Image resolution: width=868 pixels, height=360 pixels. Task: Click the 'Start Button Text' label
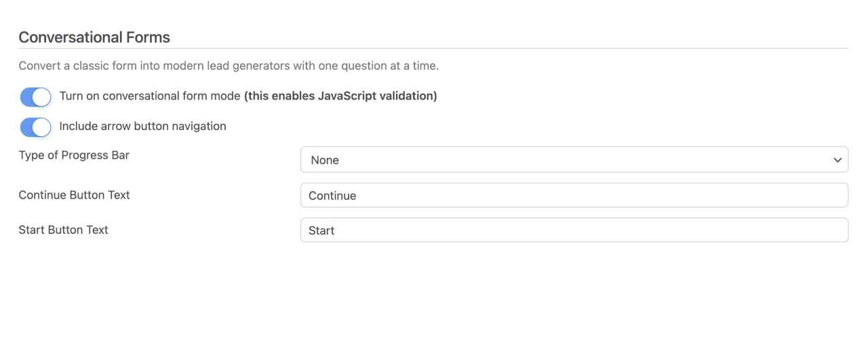(63, 230)
